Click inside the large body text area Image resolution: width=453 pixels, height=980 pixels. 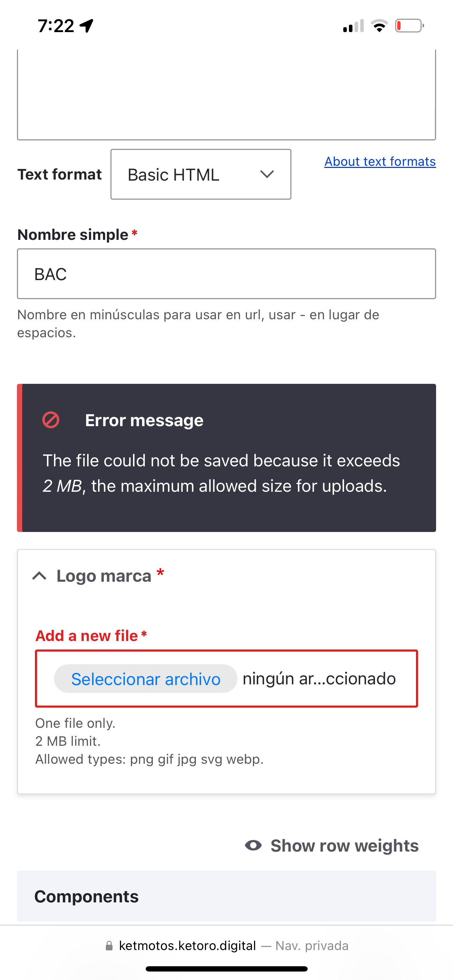(x=226, y=94)
